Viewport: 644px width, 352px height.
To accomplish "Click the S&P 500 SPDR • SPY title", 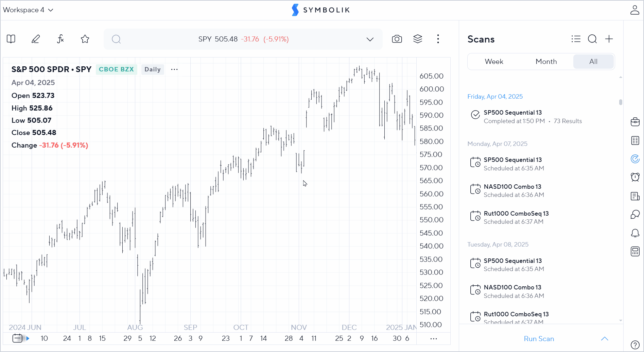I will (x=52, y=69).
